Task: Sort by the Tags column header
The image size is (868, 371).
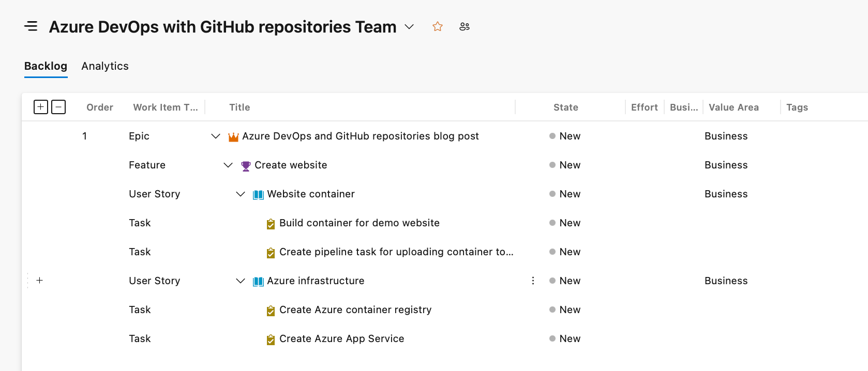Action: coord(797,107)
